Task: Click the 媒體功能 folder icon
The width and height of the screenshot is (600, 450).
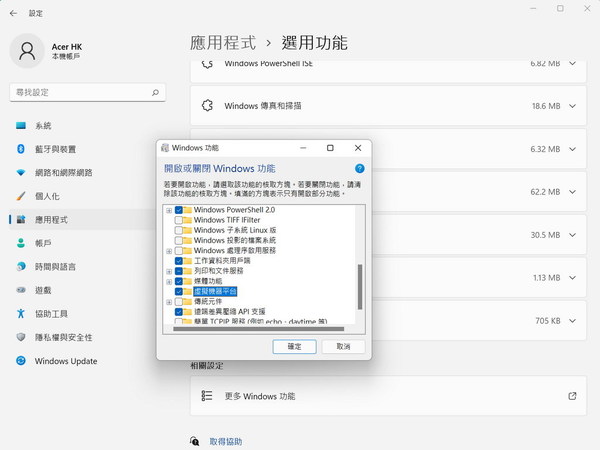Action: pyautogui.click(x=188, y=281)
